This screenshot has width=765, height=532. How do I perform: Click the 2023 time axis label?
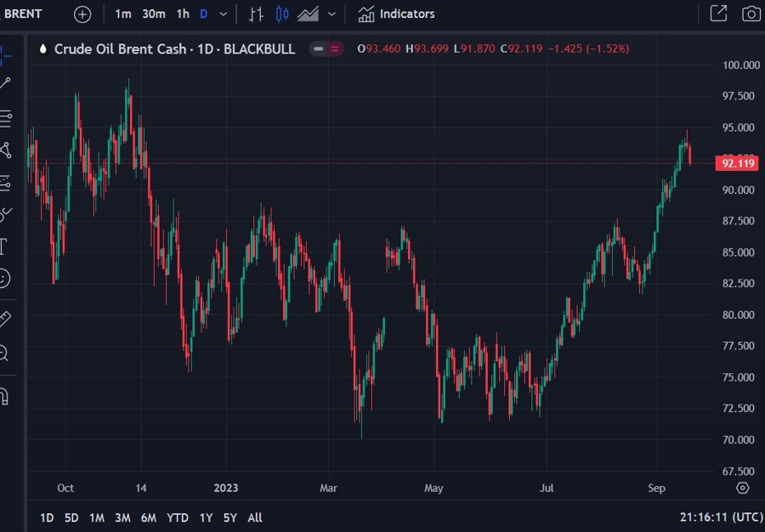[x=226, y=488]
